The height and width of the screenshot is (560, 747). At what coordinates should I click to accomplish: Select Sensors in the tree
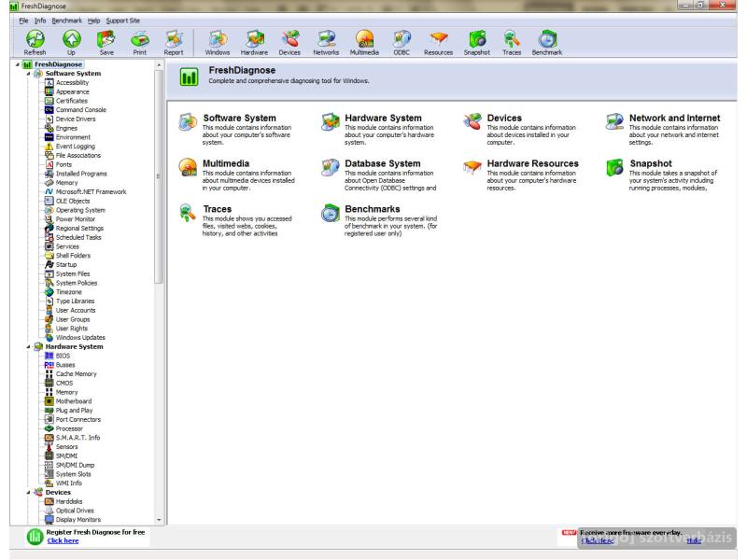[66, 447]
